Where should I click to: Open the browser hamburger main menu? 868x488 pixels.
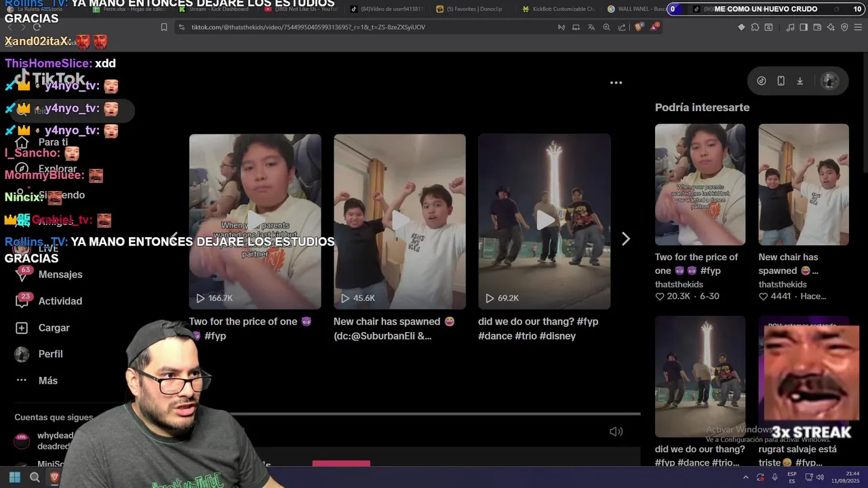click(x=858, y=27)
